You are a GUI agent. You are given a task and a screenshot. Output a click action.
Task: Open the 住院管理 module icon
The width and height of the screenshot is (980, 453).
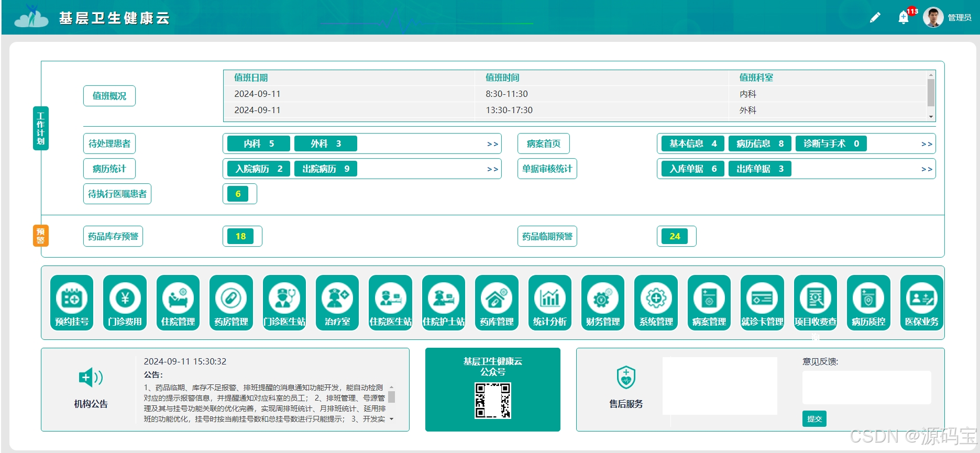click(178, 303)
